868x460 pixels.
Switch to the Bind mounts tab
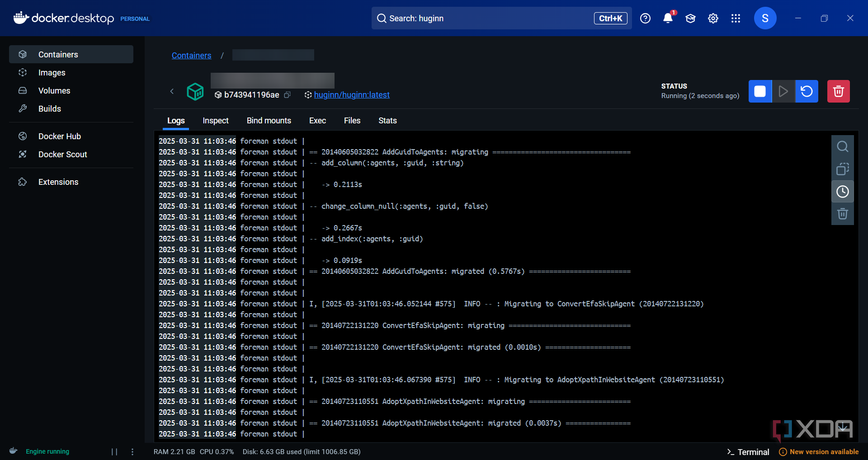click(269, 121)
